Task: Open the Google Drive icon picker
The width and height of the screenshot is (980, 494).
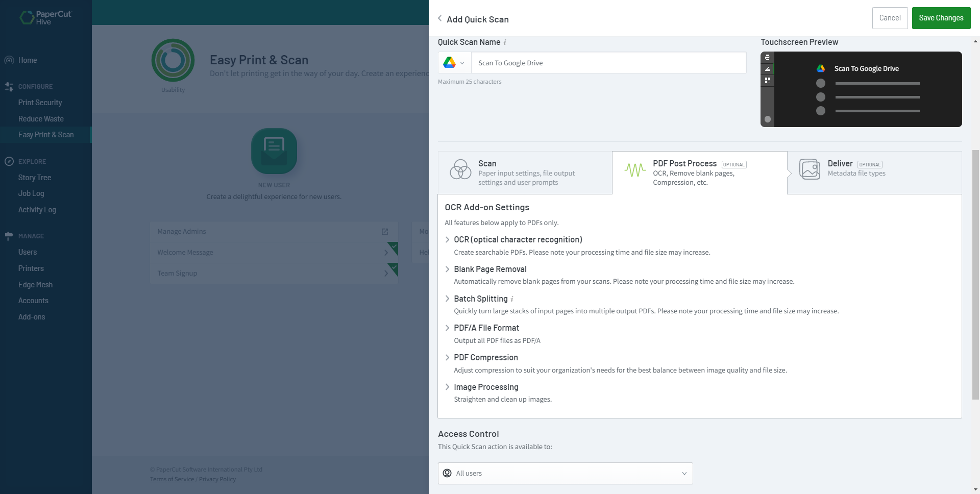Action: (x=454, y=63)
